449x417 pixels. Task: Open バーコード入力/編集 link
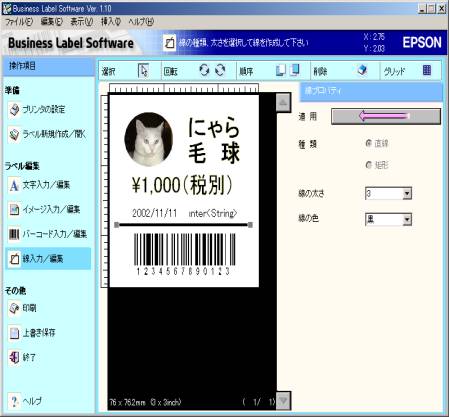[x=55, y=234]
